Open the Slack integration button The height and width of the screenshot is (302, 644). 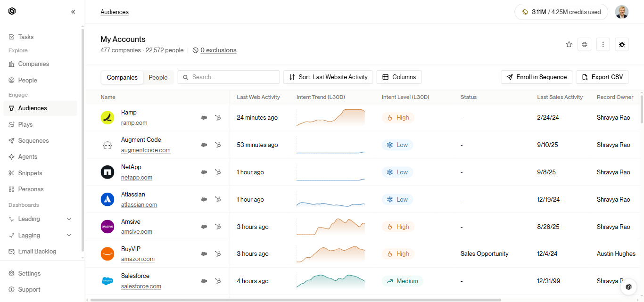(585, 44)
